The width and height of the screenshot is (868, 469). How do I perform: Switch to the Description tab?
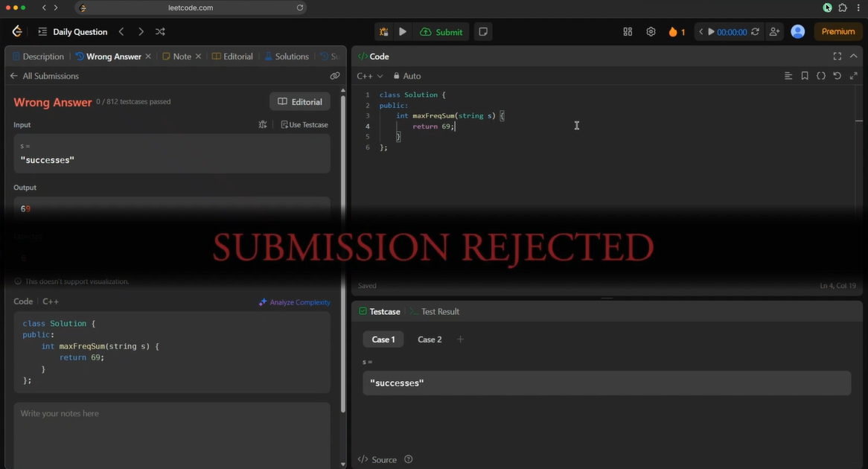tap(38, 57)
